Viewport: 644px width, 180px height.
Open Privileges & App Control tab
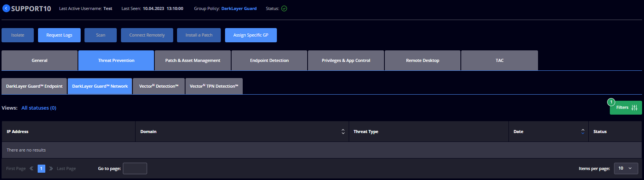click(x=346, y=60)
